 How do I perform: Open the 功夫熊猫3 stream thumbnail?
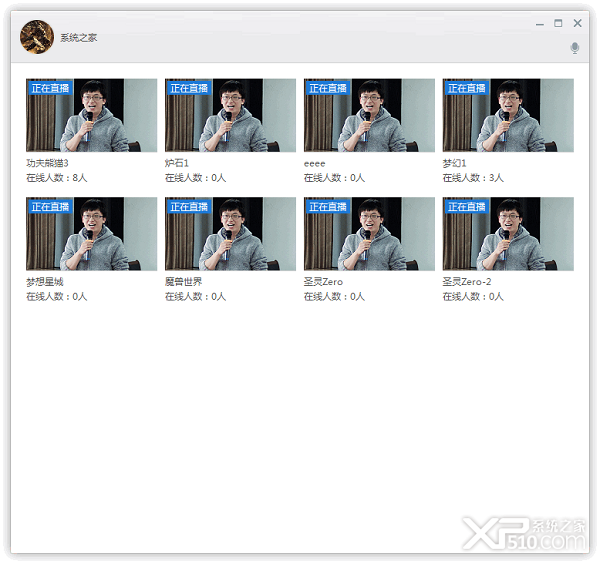[x=91, y=115]
